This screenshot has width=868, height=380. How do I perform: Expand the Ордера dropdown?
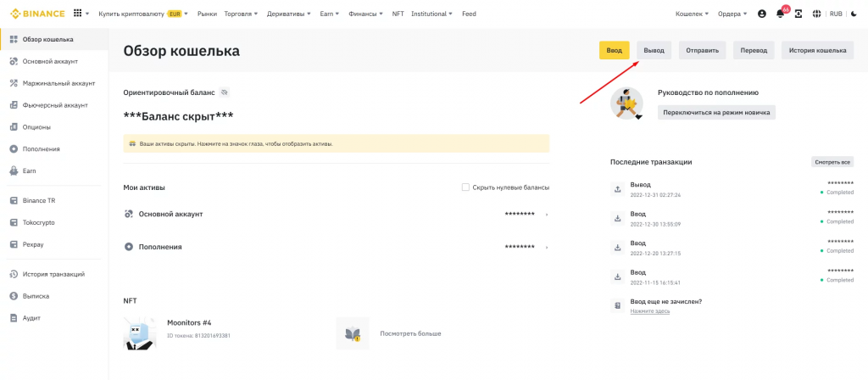pos(732,14)
